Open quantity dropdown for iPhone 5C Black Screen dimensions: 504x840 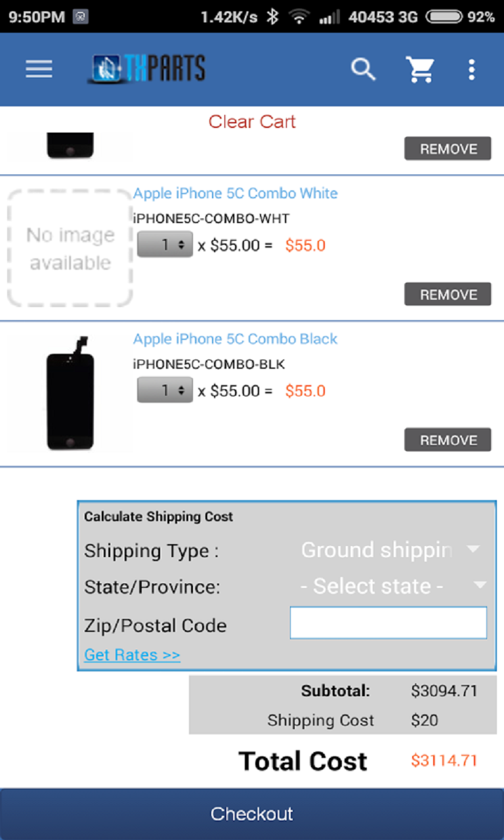[x=165, y=390]
